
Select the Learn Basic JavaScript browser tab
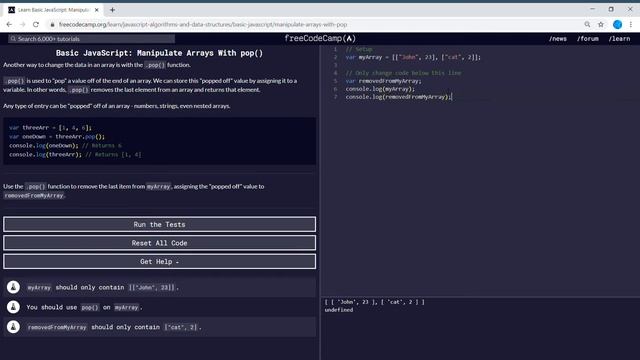54,10
